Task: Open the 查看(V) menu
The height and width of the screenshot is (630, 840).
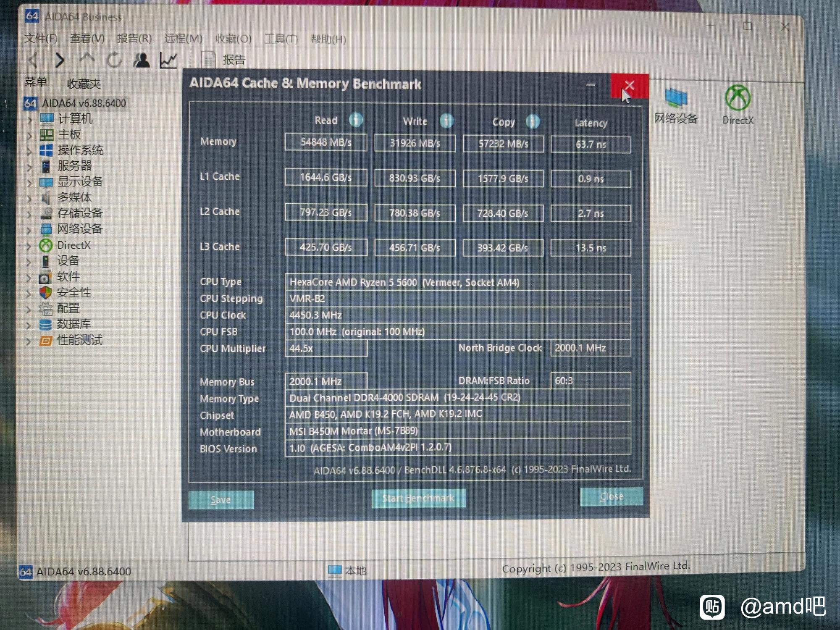Action: pos(87,39)
